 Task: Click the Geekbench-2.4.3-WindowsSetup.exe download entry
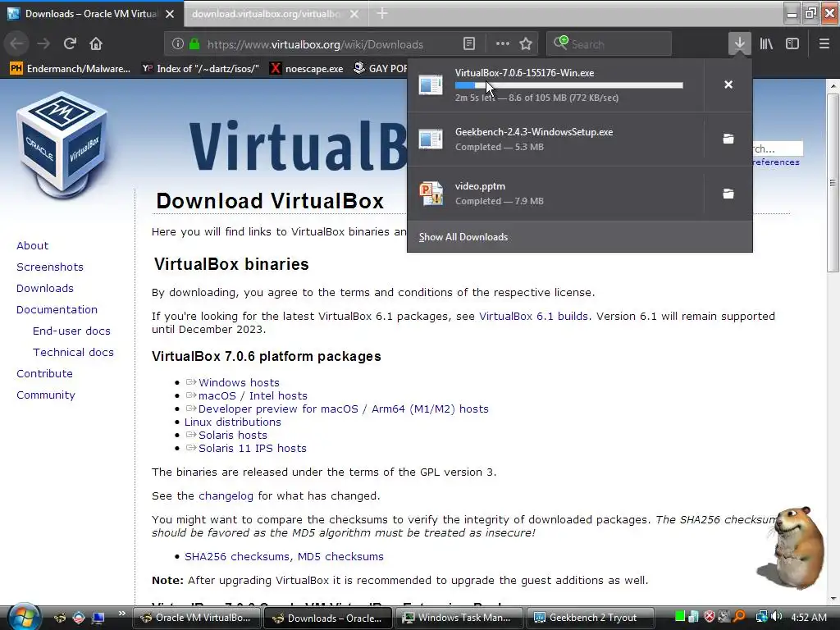[x=555, y=139]
